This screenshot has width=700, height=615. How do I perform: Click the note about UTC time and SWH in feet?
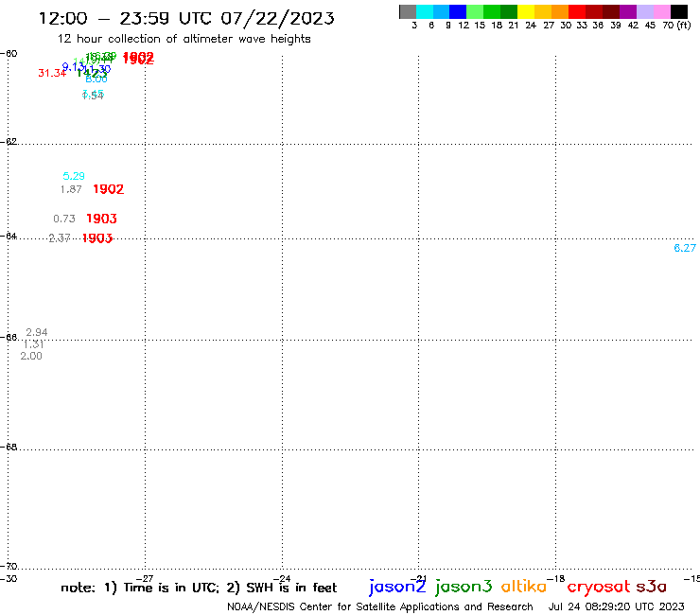199,588
